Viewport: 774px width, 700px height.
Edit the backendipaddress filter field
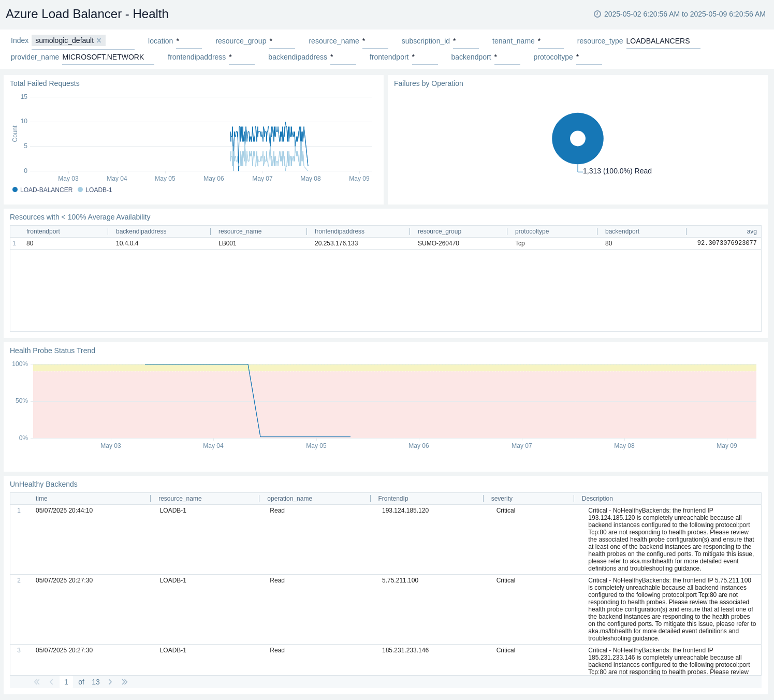pos(343,57)
